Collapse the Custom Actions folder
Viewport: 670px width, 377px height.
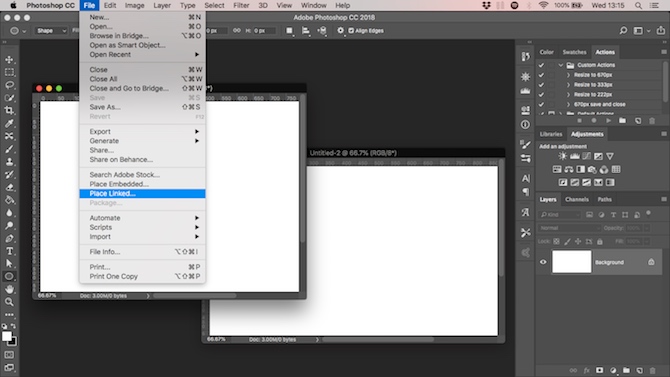pos(561,65)
